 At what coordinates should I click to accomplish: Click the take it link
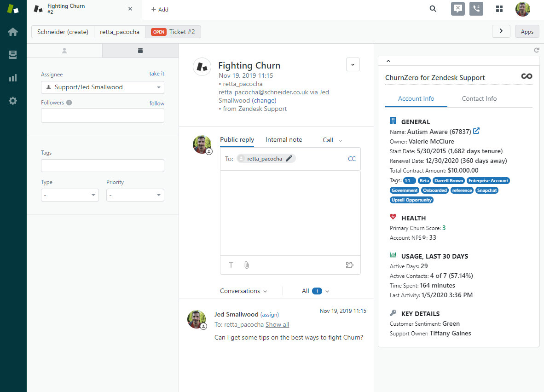pos(157,74)
